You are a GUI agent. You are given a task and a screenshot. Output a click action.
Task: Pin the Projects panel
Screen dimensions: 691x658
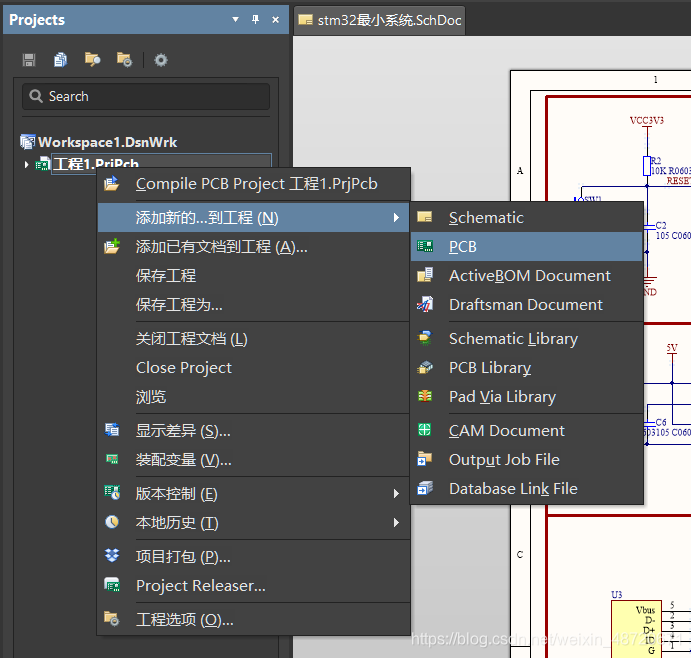pyautogui.click(x=255, y=19)
